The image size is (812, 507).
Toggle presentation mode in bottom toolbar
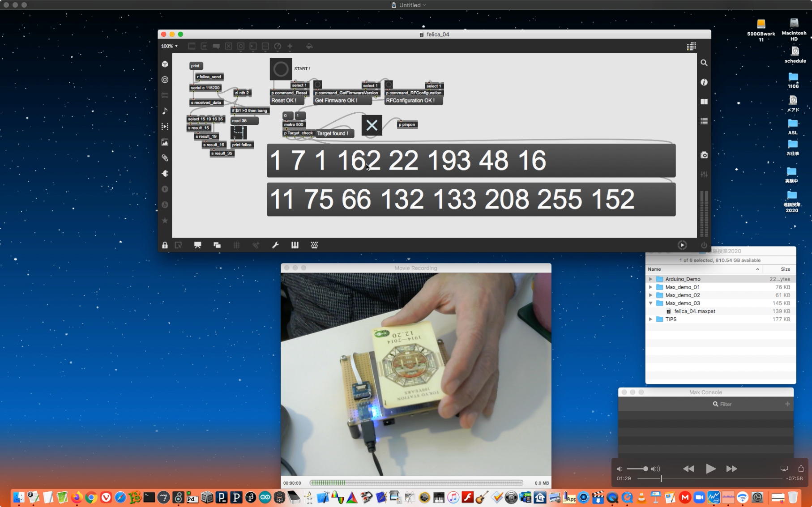197,245
